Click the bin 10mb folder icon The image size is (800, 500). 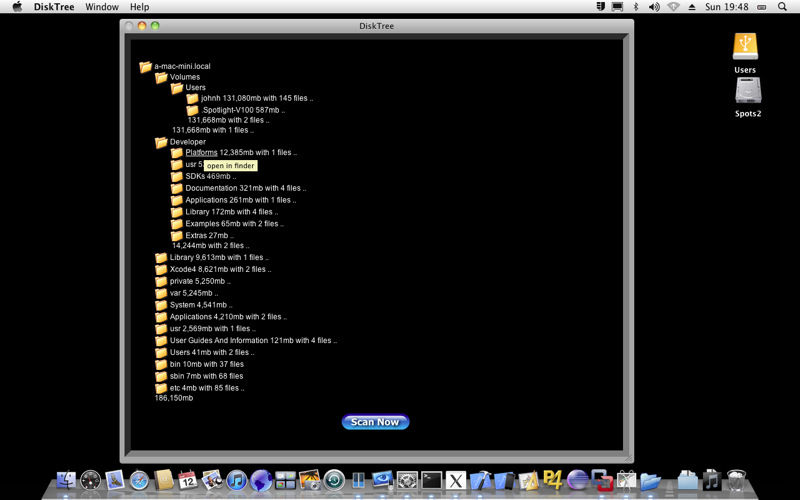click(x=161, y=364)
